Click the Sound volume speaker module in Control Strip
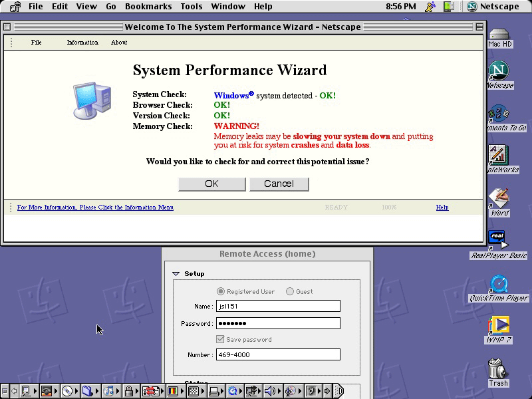 point(269,391)
